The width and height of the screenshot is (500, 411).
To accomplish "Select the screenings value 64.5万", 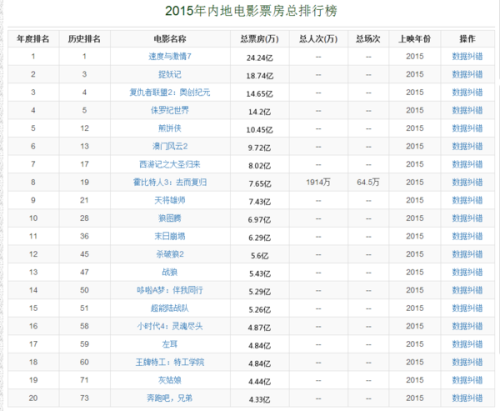I will (368, 182).
